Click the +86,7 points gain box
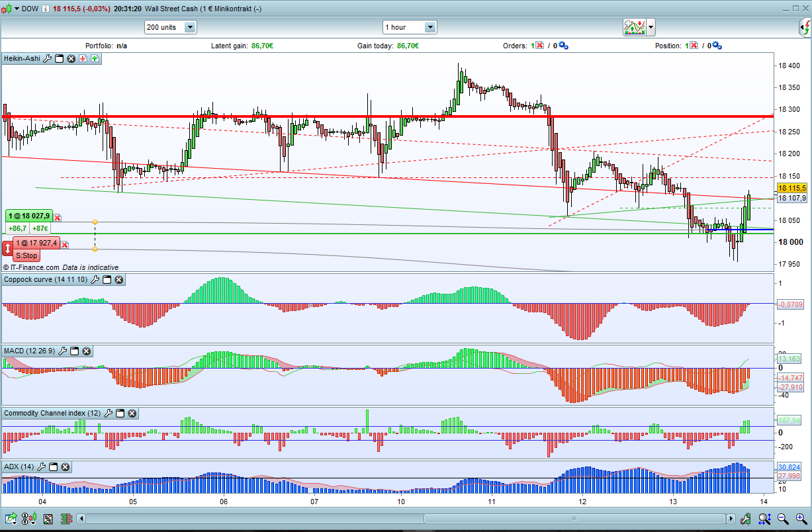The width and height of the screenshot is (812, 532). click(18, 228)
